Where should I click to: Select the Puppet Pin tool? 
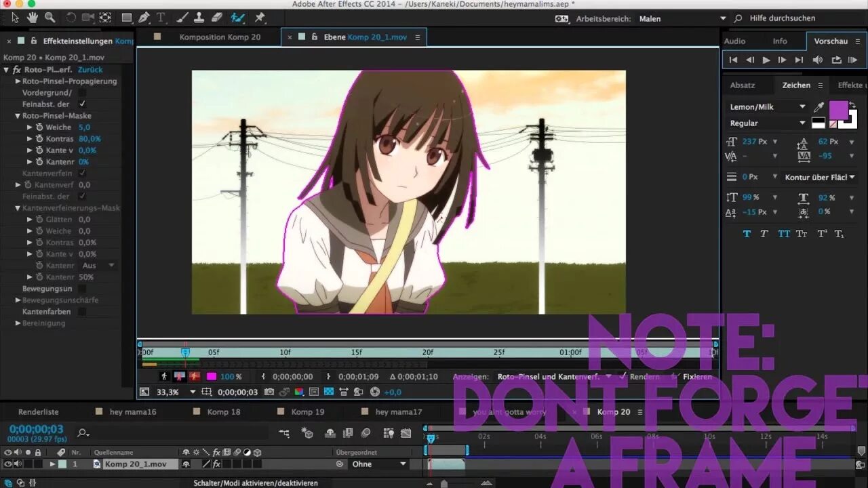pyautogui.click(x=260, y=18)
